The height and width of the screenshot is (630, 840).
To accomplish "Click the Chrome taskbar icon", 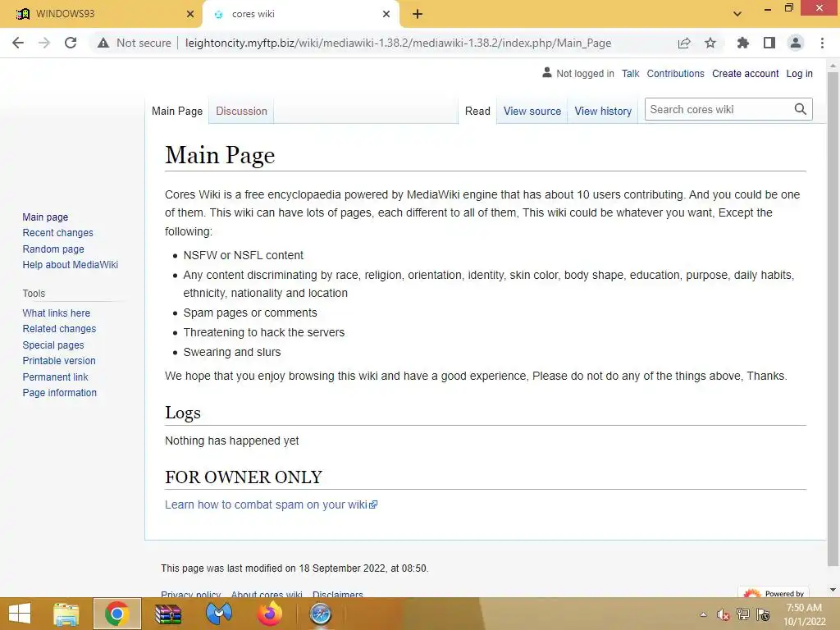I will [116, 614].
